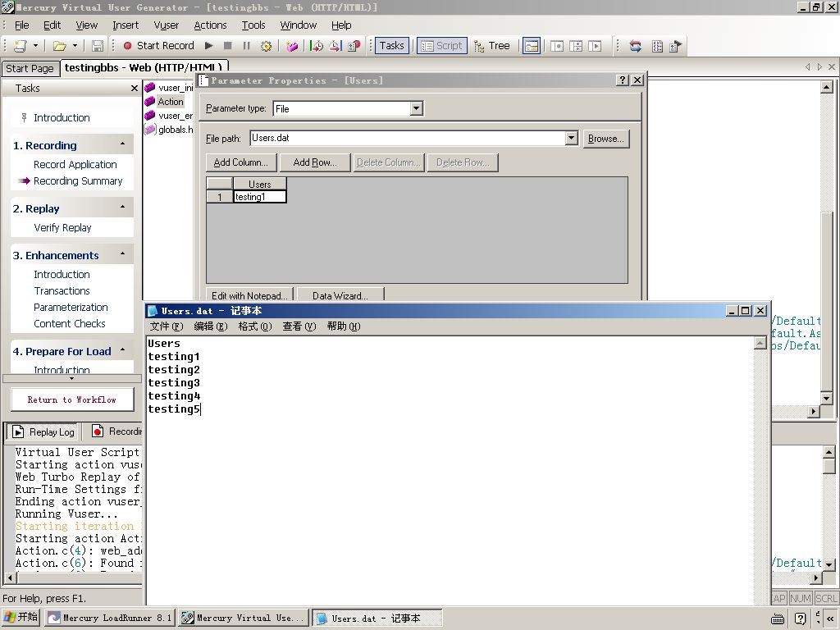Screen dimensions: 840x630
Task: Collapse the 3. Enhancements section
Action: (123, 254)
